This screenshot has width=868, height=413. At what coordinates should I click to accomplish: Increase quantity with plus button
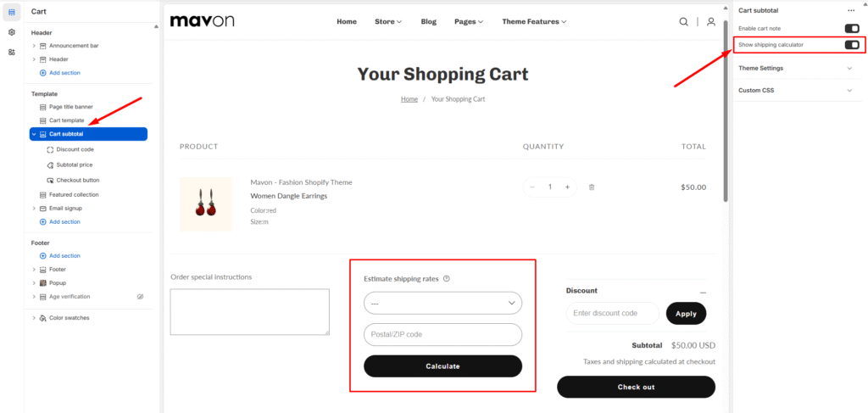[567, 187]
